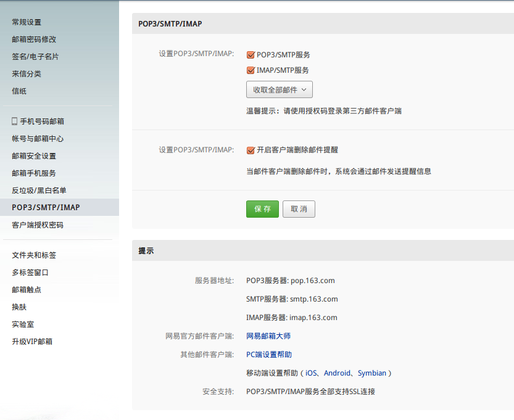Disable 开启客户端删除邮件提醒 checkbox
Viewport: 514px width, 420px height.
tap(251, 150)
